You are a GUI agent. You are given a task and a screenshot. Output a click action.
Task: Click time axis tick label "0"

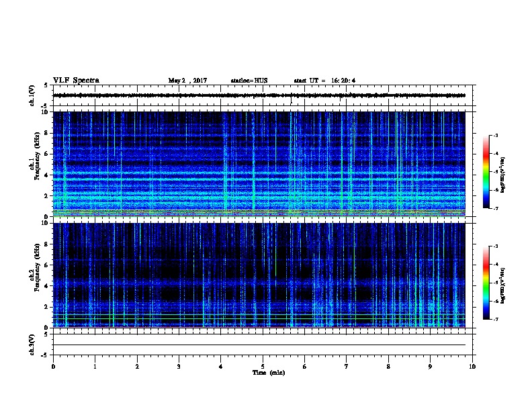[53, 367]
